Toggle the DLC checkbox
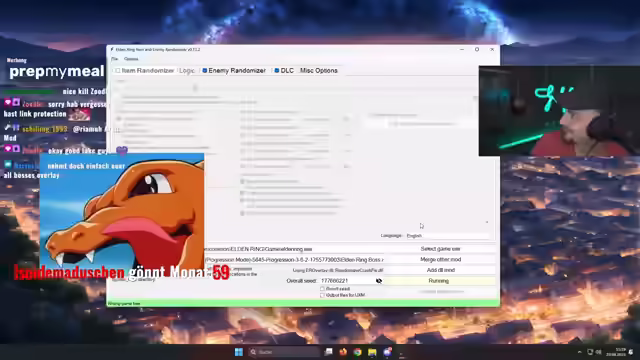Image resolution: width=640 pixels, height=360 pixels. click(x=277, y=71)
